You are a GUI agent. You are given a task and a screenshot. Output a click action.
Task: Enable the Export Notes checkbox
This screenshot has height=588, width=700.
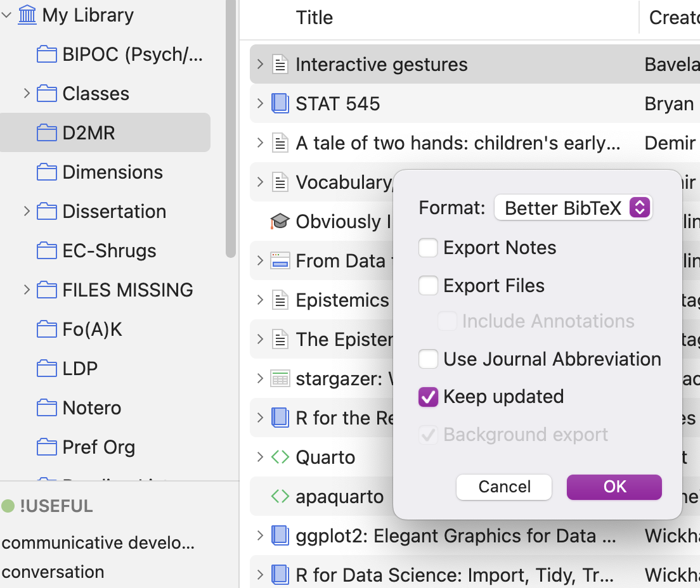pyautogui.click(x=428, y=247)
